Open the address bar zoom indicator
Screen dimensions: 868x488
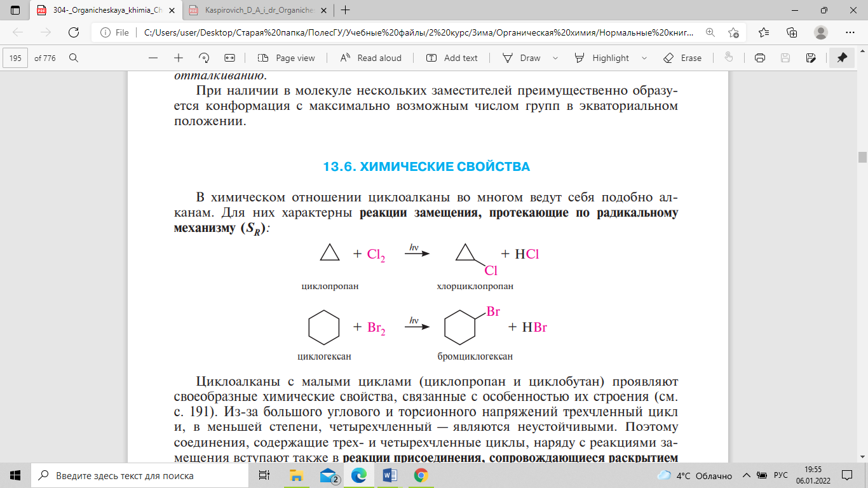click(x=710, y=32)
